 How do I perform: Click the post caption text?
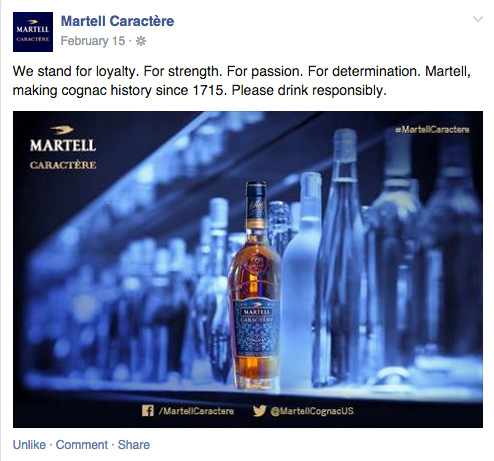point(242,81)
